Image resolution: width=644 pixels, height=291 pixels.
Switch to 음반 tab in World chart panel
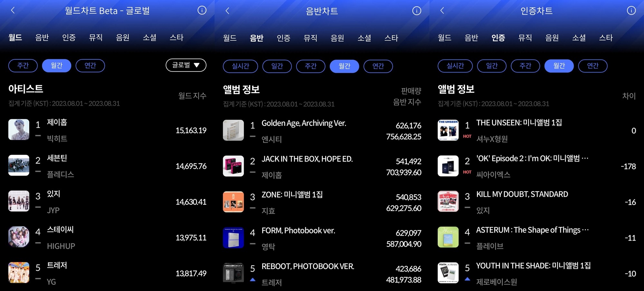[42, 38]
